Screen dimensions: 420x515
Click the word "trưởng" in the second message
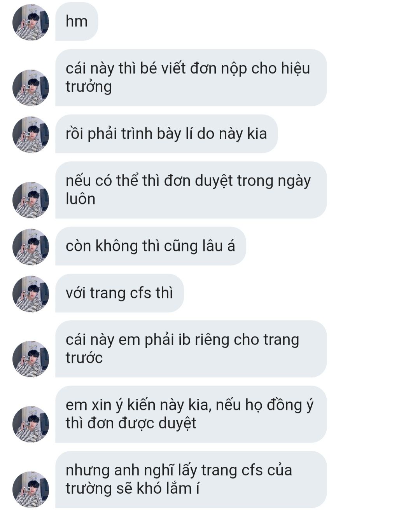(x=89, y=87)
